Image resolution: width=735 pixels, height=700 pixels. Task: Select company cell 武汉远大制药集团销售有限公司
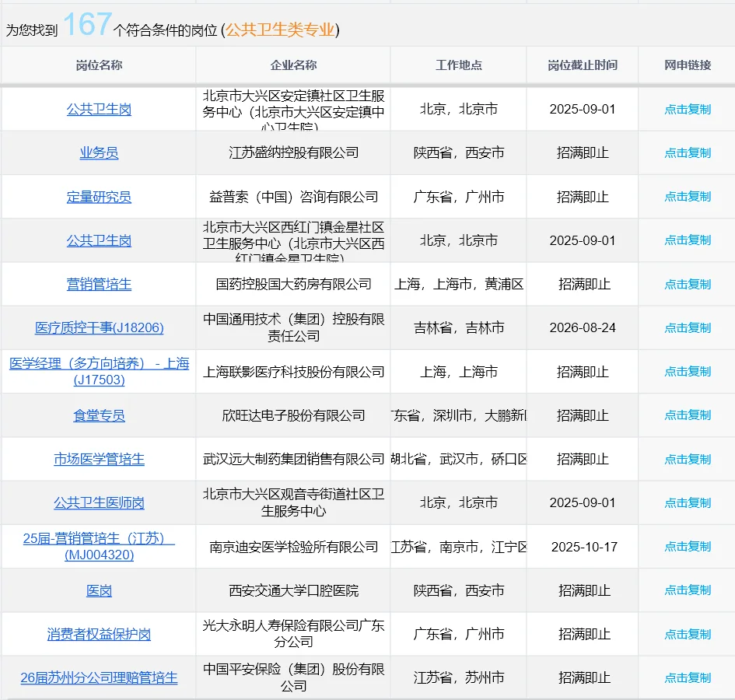tap(293, 459)
